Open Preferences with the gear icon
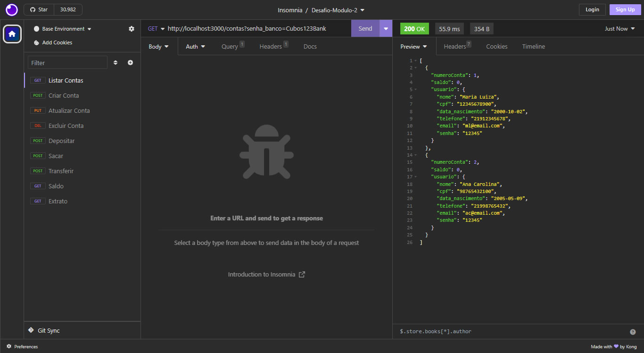This screenshot has width=644, height=353. 8,346
